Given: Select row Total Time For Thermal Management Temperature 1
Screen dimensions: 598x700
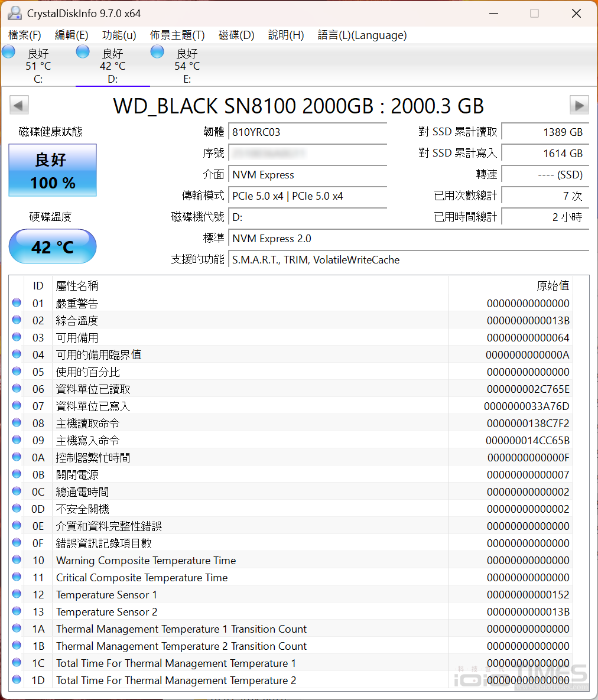Looking at the screenshot, I should pyautogui.click(x=291, y=663).
